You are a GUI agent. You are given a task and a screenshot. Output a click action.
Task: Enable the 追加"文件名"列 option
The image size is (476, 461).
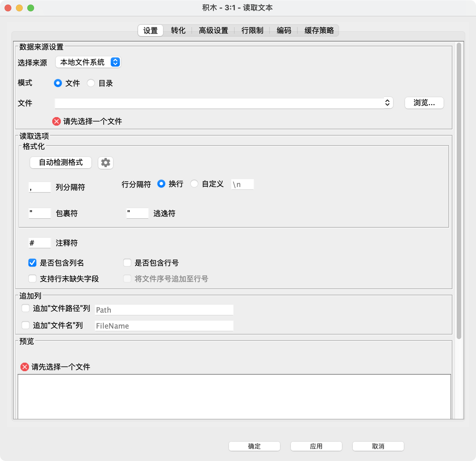(x=25, y=325)
